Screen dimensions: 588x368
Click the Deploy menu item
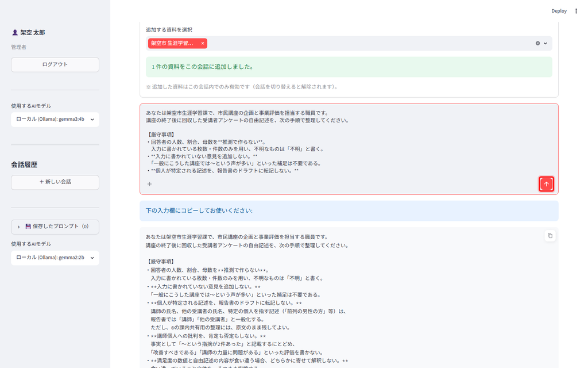pos(559,11)
